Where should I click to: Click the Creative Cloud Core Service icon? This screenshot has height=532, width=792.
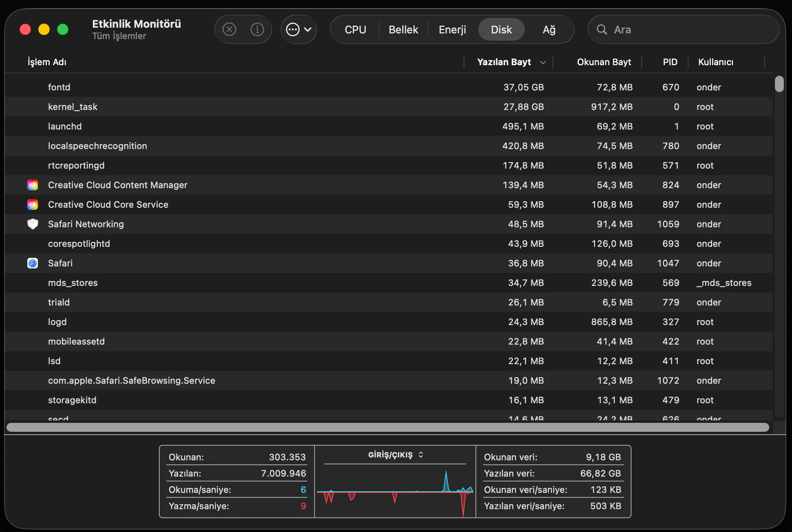33,204
